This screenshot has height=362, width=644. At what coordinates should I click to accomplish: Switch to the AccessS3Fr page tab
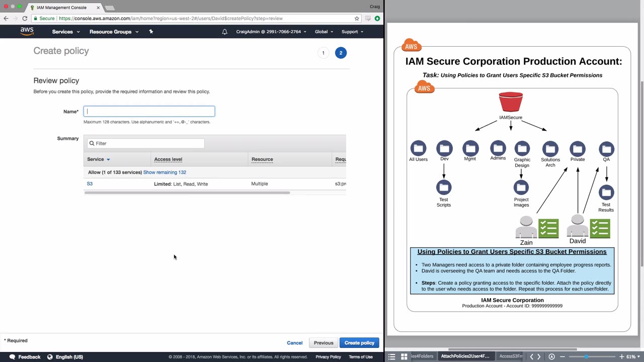tap(511, 356)
